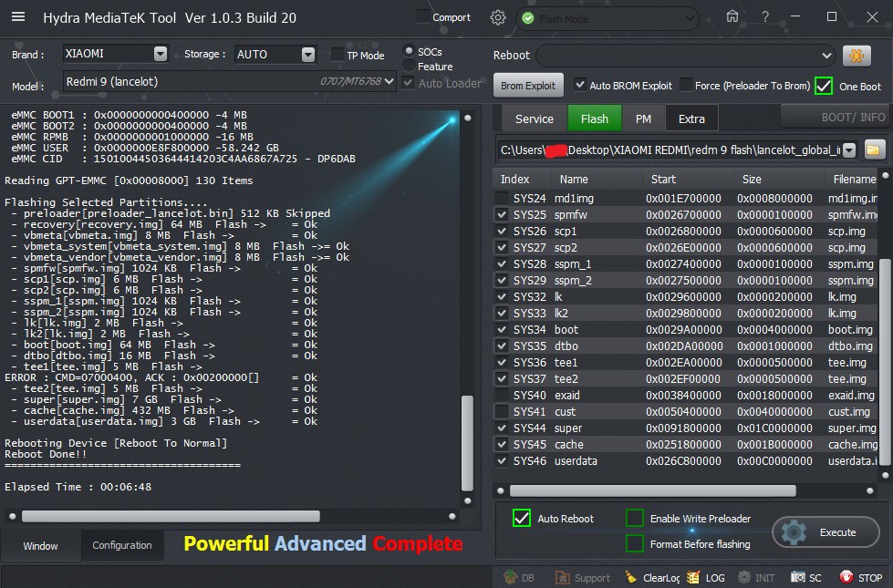Select the SOCs radio option
893x588 pixels.
tap(409, 51)
